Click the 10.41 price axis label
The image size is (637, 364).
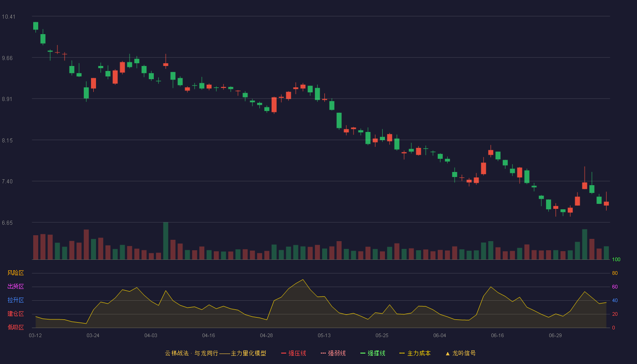click(x=8, y=17)
